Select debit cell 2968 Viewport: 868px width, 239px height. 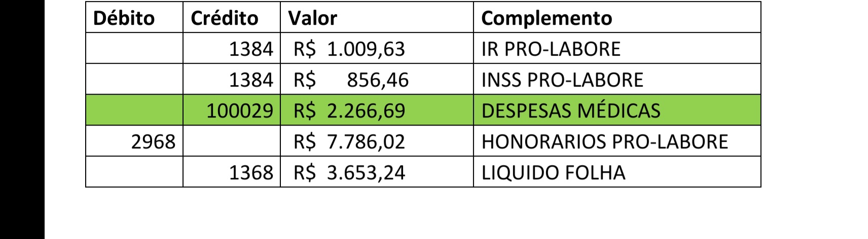coord(134,141)
